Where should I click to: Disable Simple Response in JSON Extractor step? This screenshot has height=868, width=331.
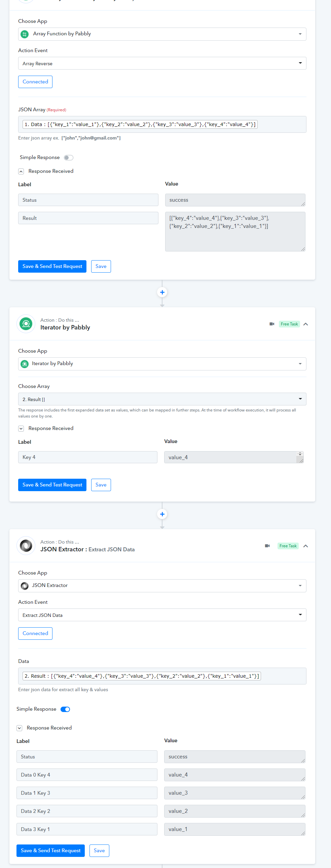click(x=65, y=709)
